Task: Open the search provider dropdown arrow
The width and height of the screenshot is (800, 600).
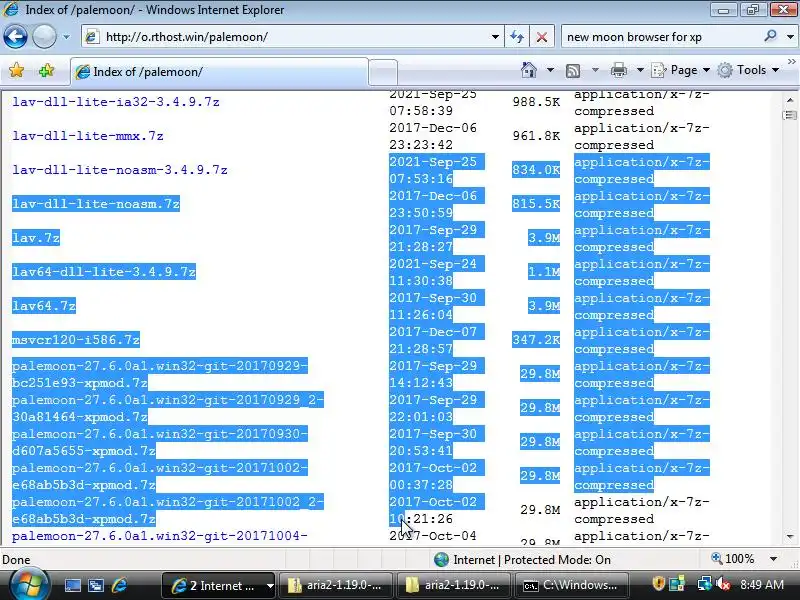Action: (x=790, y=37)
